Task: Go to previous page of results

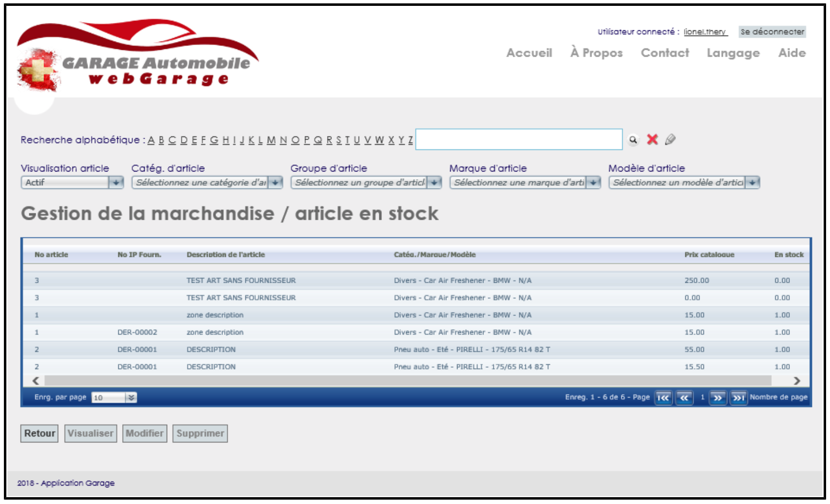Action: coord(684,398)
